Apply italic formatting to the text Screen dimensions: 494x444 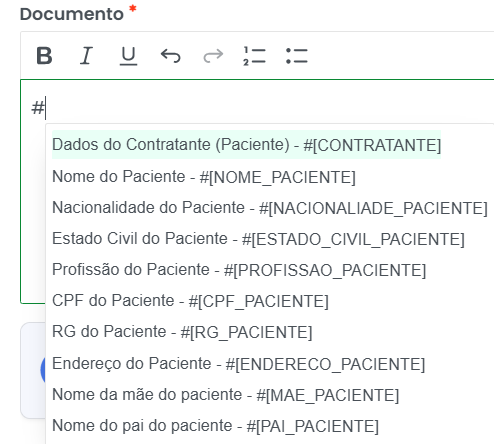(x=86, y=55)
